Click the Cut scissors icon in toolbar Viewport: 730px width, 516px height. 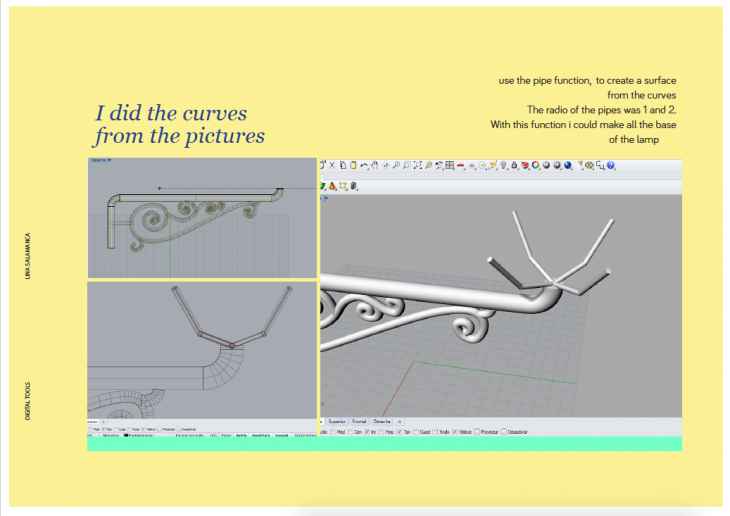click(332, 165)
